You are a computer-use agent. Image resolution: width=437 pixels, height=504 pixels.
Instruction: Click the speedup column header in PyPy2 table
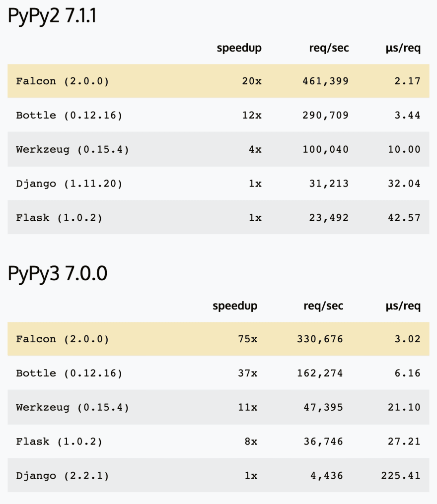[x=239, y=48]
